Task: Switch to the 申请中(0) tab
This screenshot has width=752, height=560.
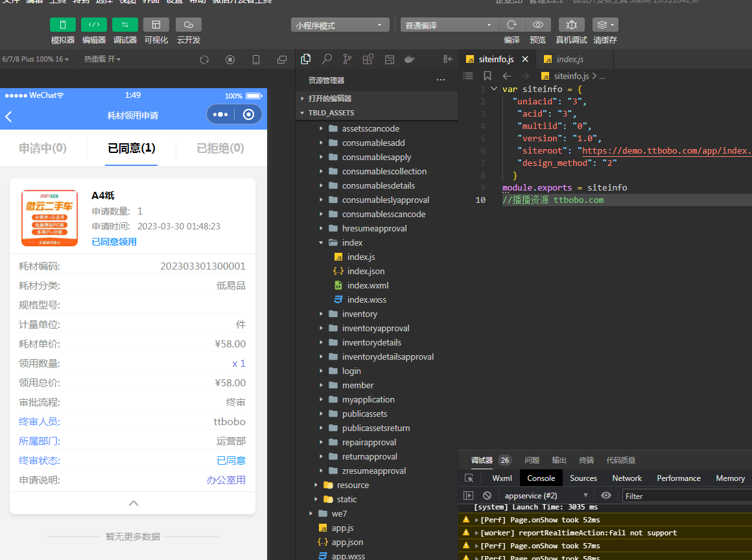Action: point(43,148)
